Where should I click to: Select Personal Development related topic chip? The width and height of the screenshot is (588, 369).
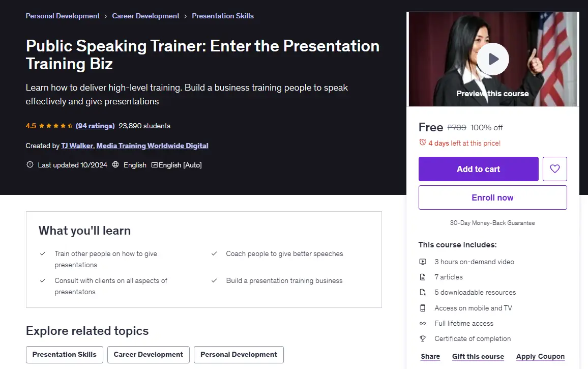click(239, 355)
